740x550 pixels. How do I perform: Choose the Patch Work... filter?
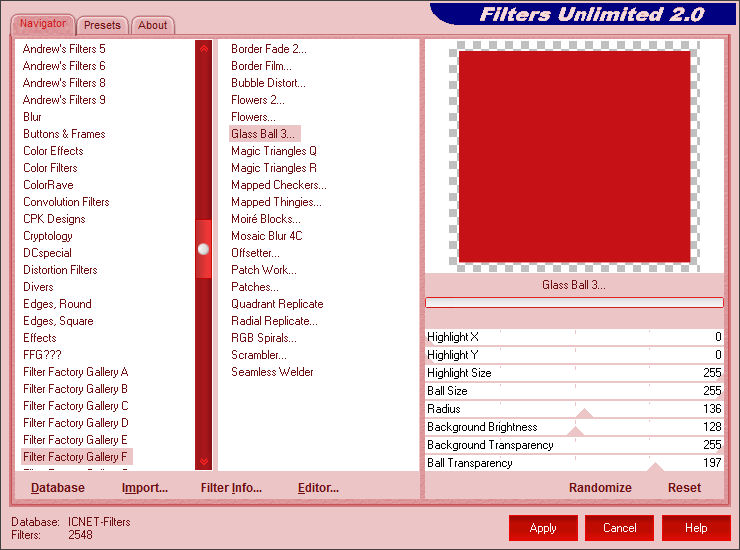click(264, 270)
